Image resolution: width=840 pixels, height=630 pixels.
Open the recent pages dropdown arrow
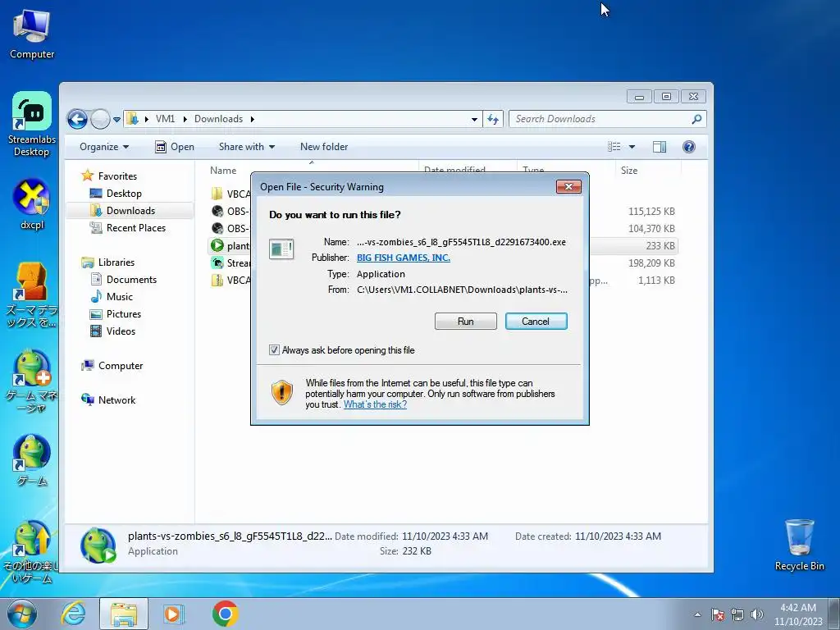point(116,119)
